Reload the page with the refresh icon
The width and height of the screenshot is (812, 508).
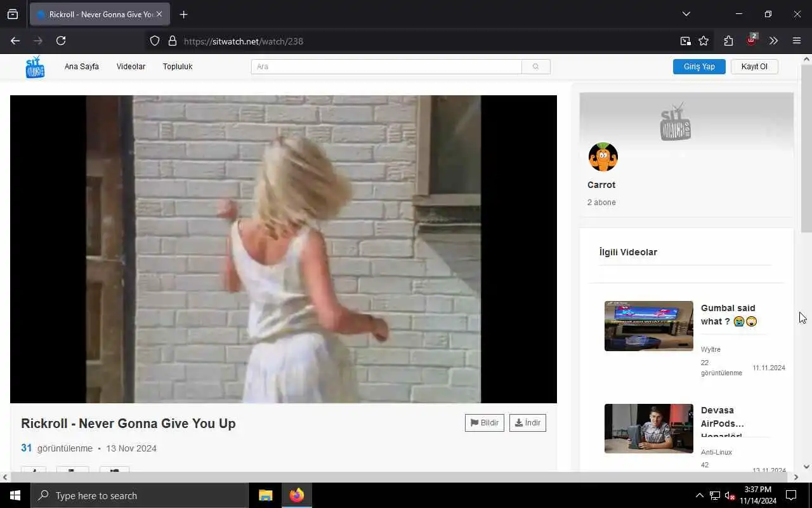pyautogui.click(x=61, y=41)
